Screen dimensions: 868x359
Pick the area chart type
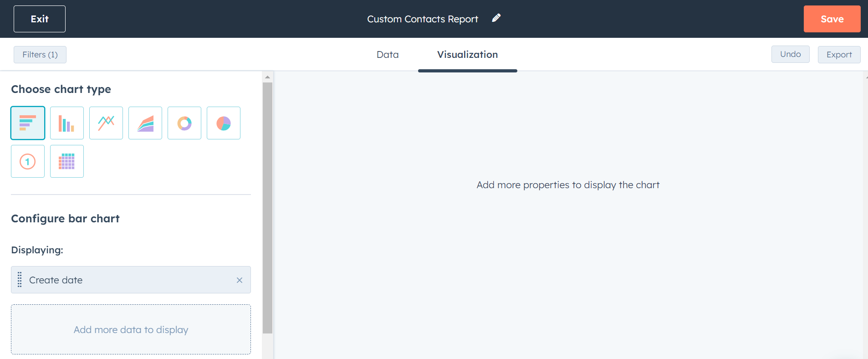(x=145, y=123)
